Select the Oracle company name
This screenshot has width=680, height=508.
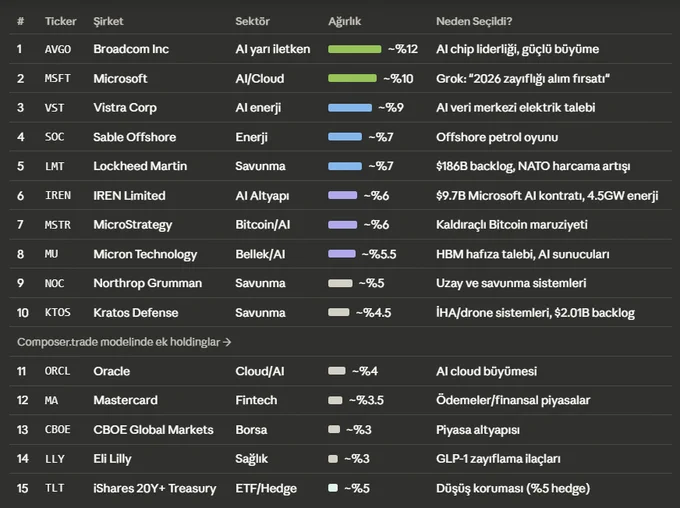point(111,371)
